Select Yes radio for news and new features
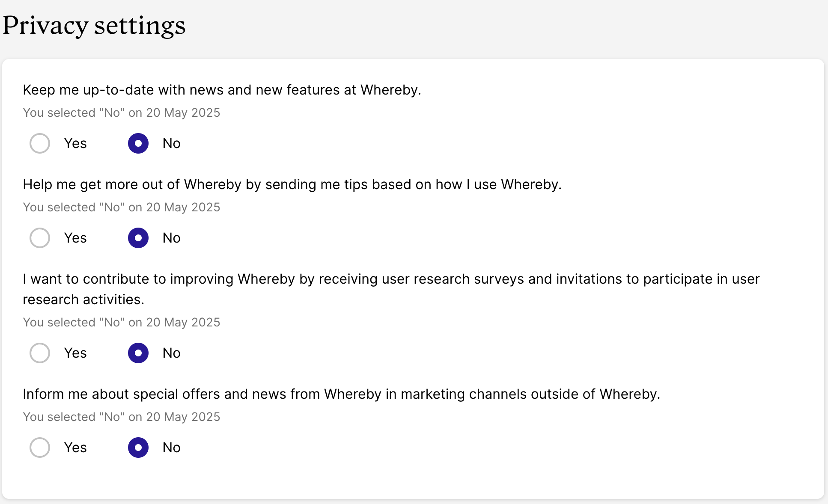828x504 pixels. 40,143
